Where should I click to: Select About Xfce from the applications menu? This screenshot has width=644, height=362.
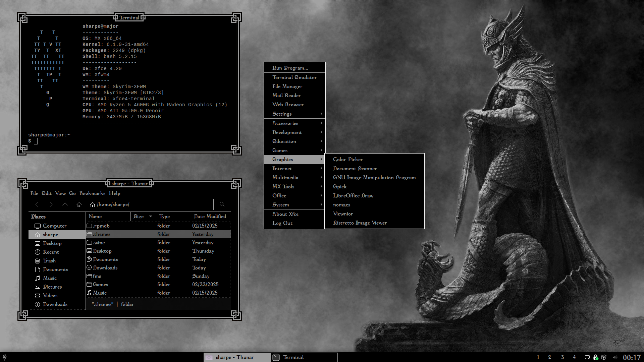click(x=285, y=214)
